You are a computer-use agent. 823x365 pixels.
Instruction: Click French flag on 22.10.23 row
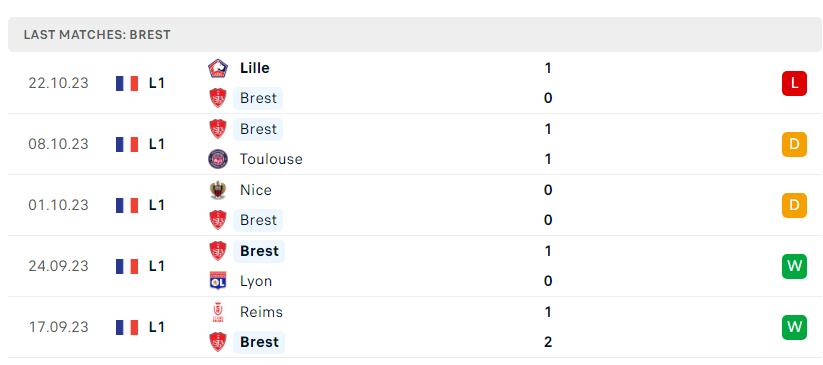127,84
